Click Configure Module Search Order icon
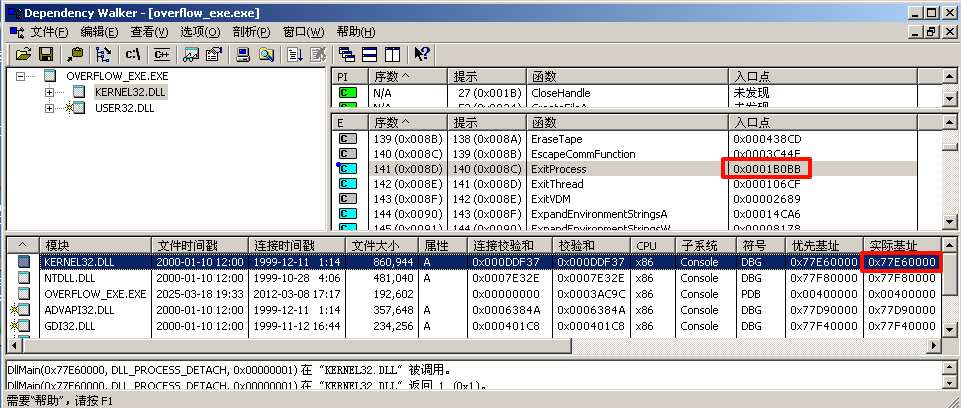961x408 pixels. coord(265,55)
